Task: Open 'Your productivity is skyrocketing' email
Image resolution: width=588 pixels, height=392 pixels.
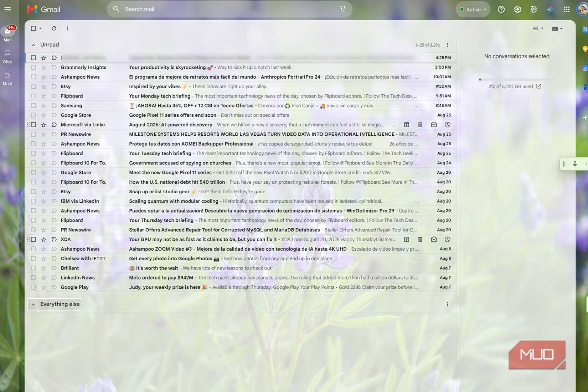Action: (x=241, y=67)
